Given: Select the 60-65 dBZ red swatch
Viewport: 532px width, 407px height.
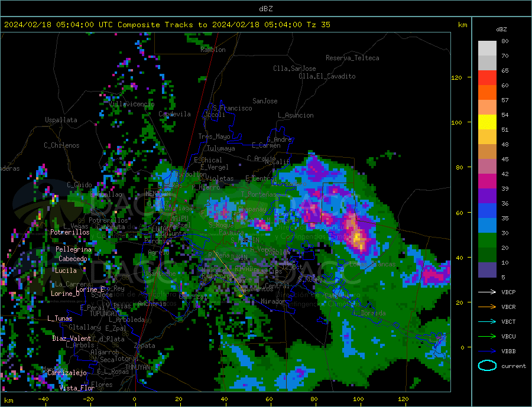Looking at the screenshot, I should point(487,77).
